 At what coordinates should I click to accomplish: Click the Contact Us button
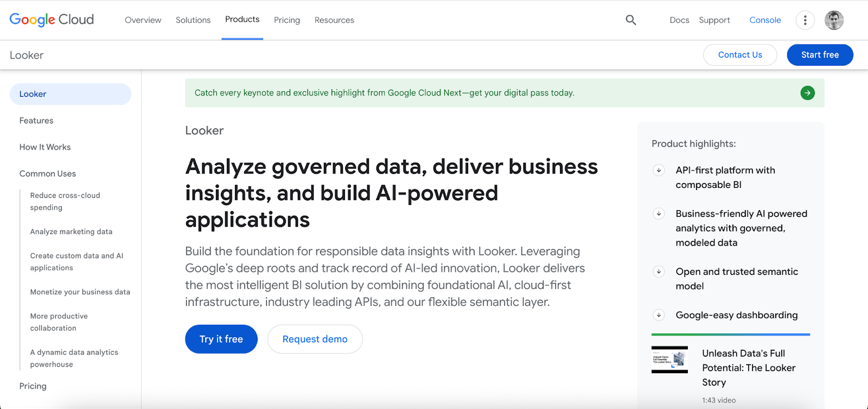point(740,55)
